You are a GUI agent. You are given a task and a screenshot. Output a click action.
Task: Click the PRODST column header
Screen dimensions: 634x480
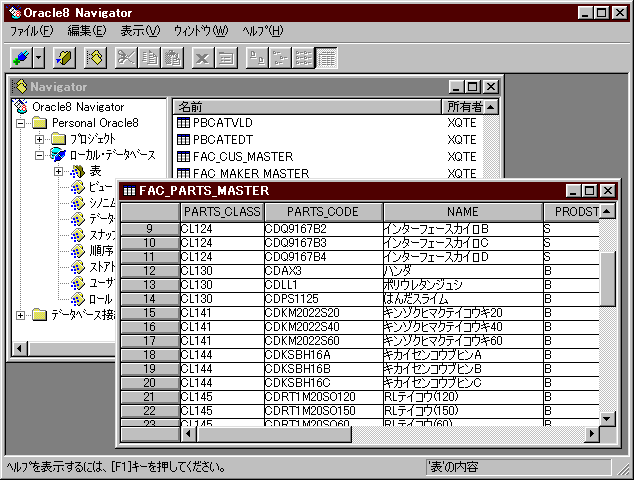(571, 212)
